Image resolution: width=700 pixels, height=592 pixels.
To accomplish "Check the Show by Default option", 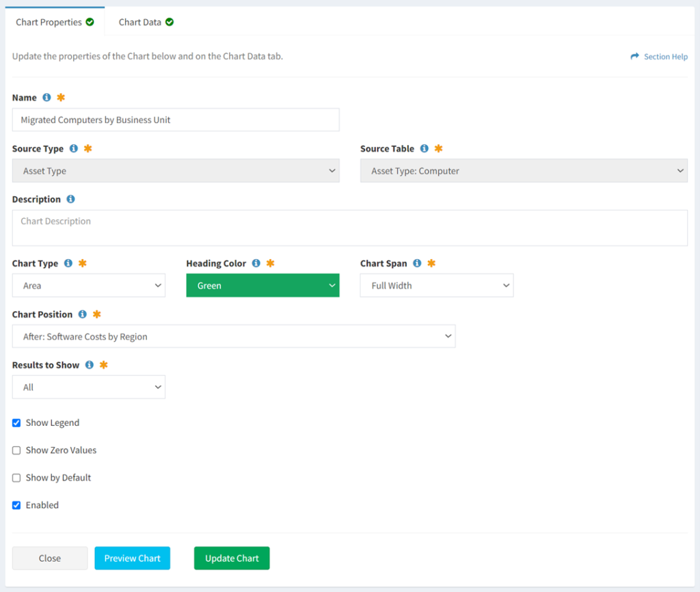I will click(16, 477).
